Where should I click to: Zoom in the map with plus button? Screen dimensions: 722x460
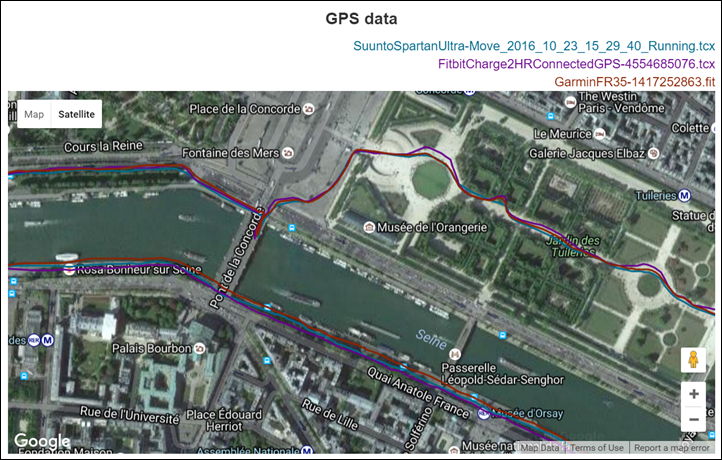[693, 394]
